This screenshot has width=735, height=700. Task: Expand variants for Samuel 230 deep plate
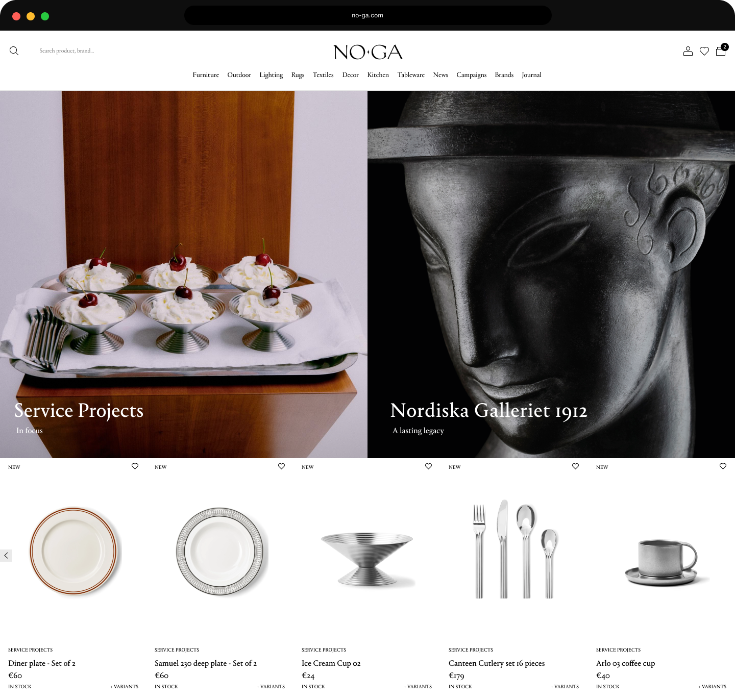tap(271, 686)
